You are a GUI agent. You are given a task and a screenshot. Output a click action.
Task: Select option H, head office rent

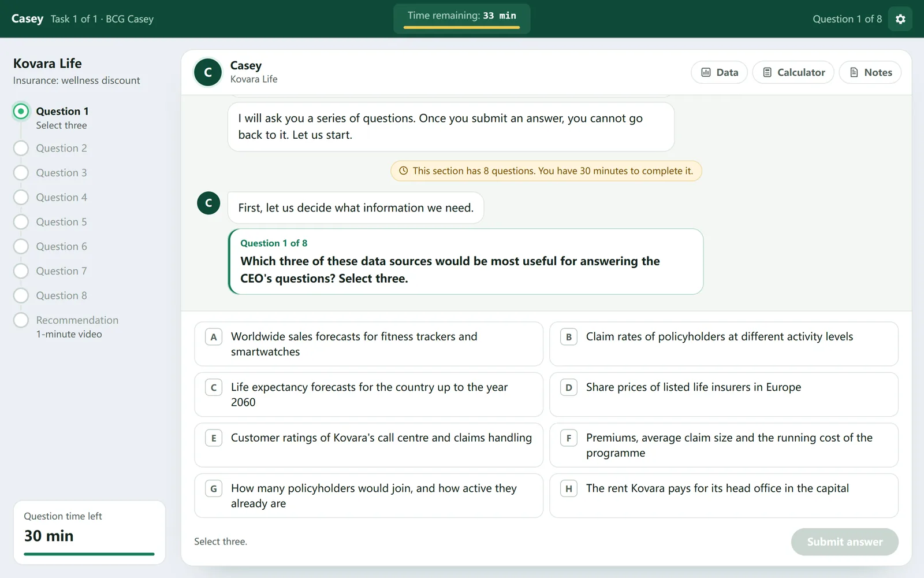pyautogui.click(x=724, y=496)
